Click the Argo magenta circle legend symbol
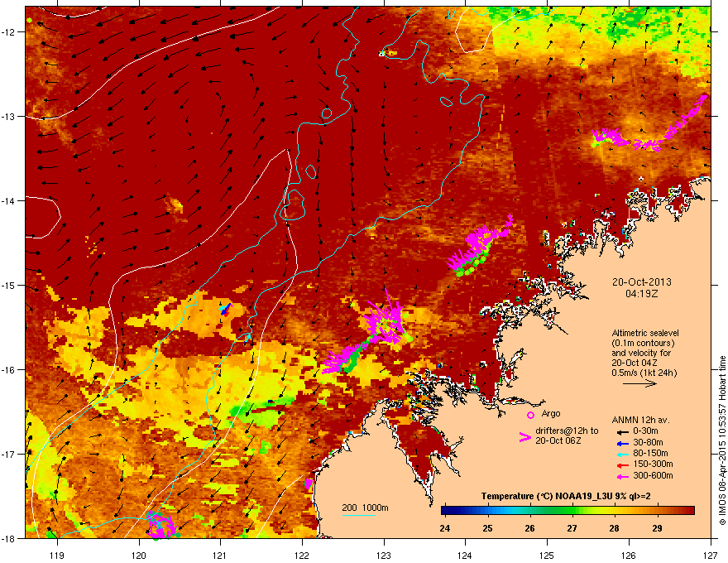This screenshot has height=563, width=728. tap(530, 415)
